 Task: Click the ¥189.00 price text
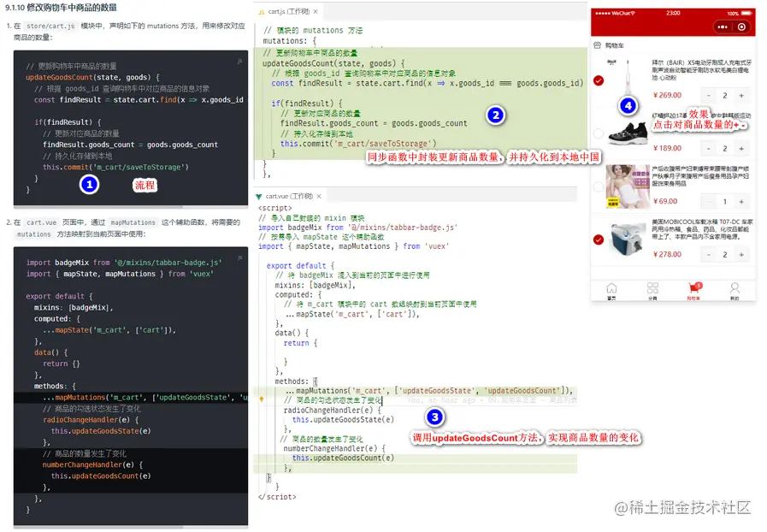coord(667,148)
